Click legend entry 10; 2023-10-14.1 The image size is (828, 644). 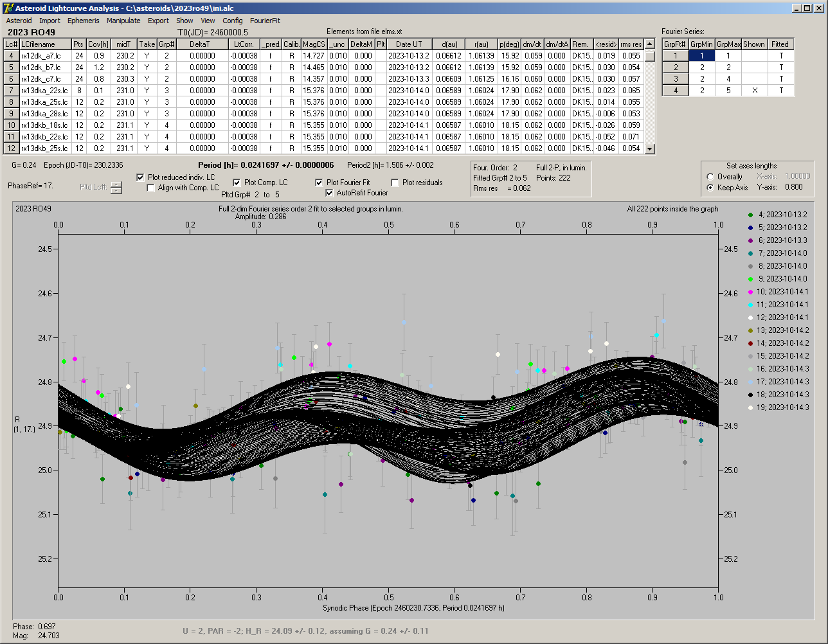point(777,292)
